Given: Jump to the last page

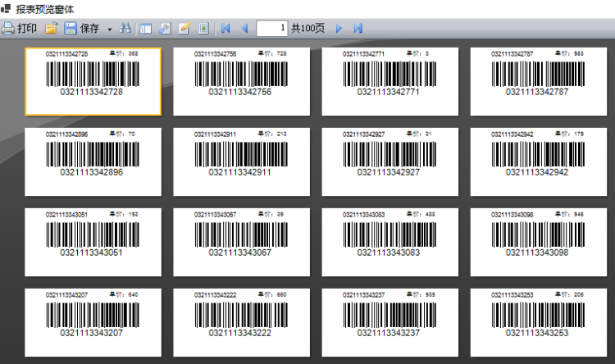Looking at the screenshot, I should (x=358, y=28).
